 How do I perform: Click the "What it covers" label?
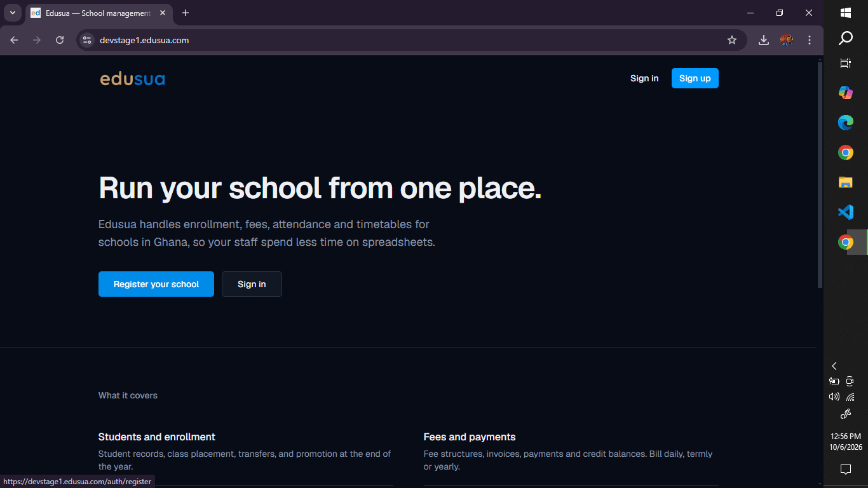(128, 395)
